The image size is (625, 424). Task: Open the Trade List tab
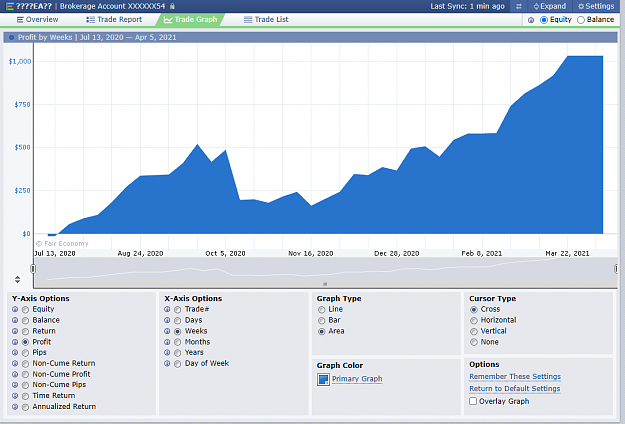266,20
